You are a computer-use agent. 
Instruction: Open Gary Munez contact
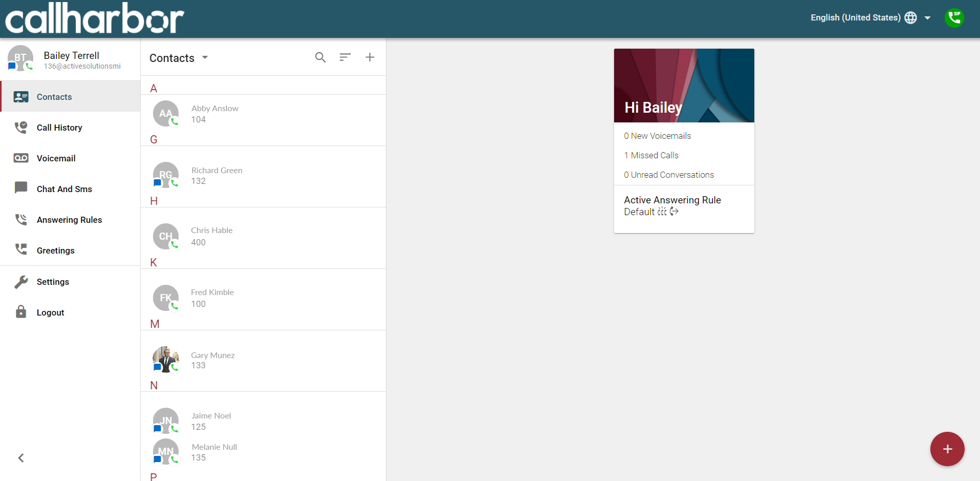click(x=263, y=360)
